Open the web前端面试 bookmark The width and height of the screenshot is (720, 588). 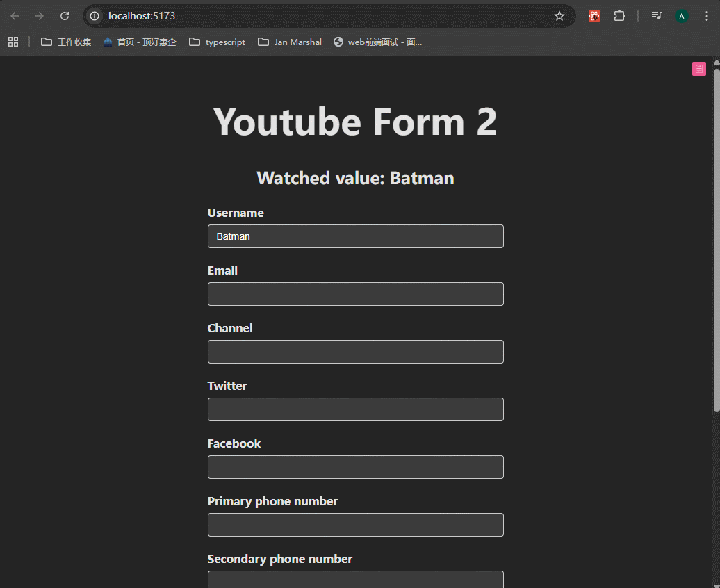[377, 42]
